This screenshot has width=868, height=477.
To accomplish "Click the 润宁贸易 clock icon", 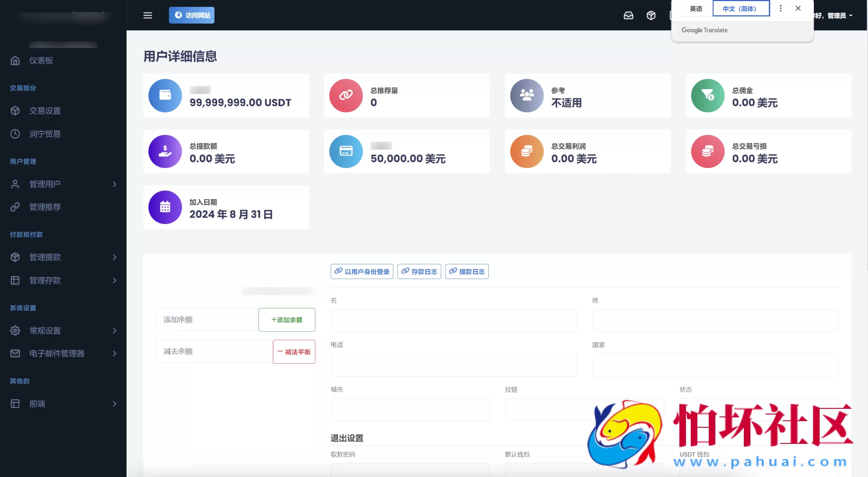I will tap(15, 134).
